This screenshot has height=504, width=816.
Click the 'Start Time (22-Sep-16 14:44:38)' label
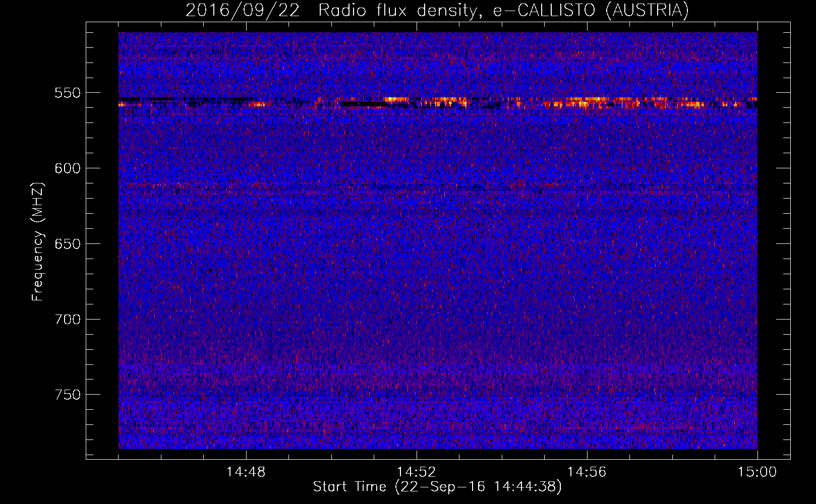click(x=437, y=487)
